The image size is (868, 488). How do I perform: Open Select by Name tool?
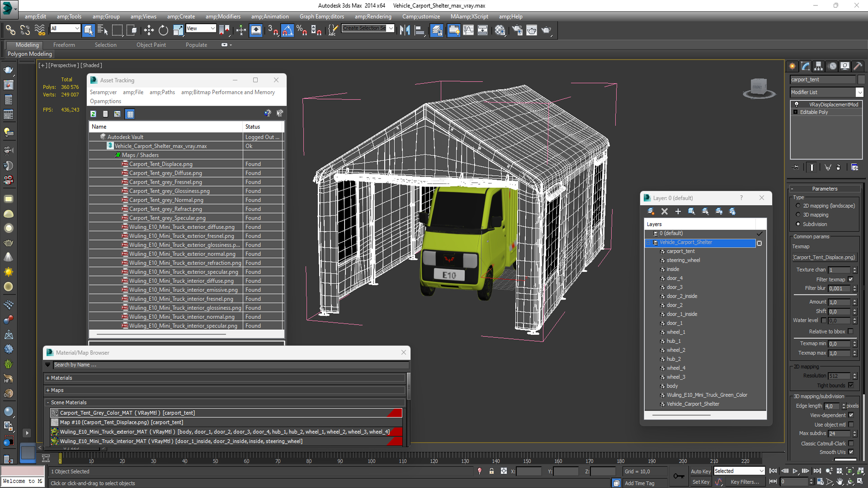(103, 30)
